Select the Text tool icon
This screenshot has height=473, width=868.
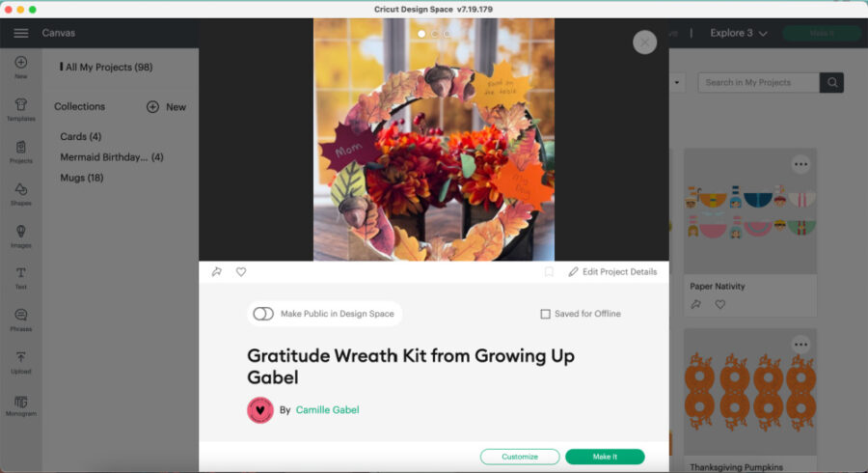21,278
